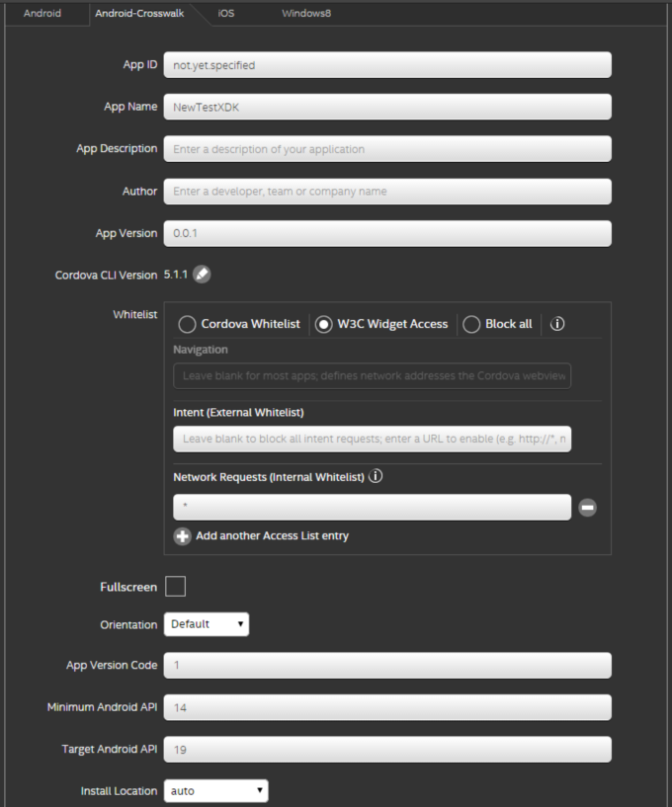Enable the Fullscreen checkbox
Viewport: 672px width, 807px height.
[x=176, y=586]
